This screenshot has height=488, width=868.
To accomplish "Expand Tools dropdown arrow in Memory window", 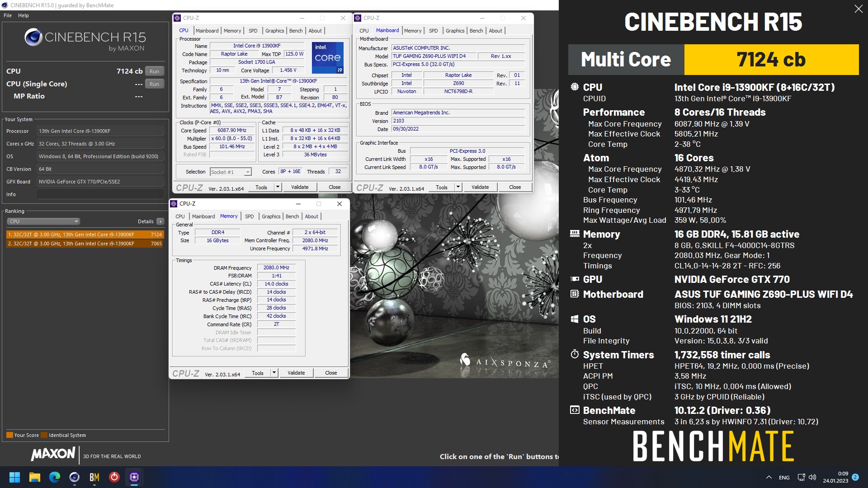I will click(x=274, y=373).
